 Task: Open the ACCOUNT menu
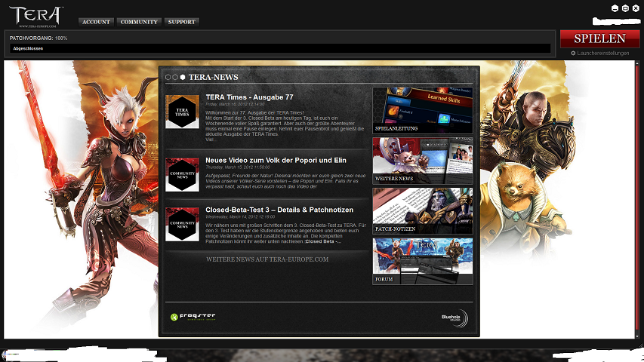(96, 22)
